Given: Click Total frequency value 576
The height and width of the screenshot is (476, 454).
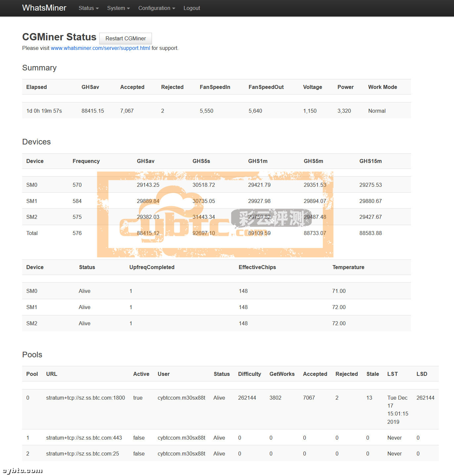Looking at the screenshot, I should point(77,233).
